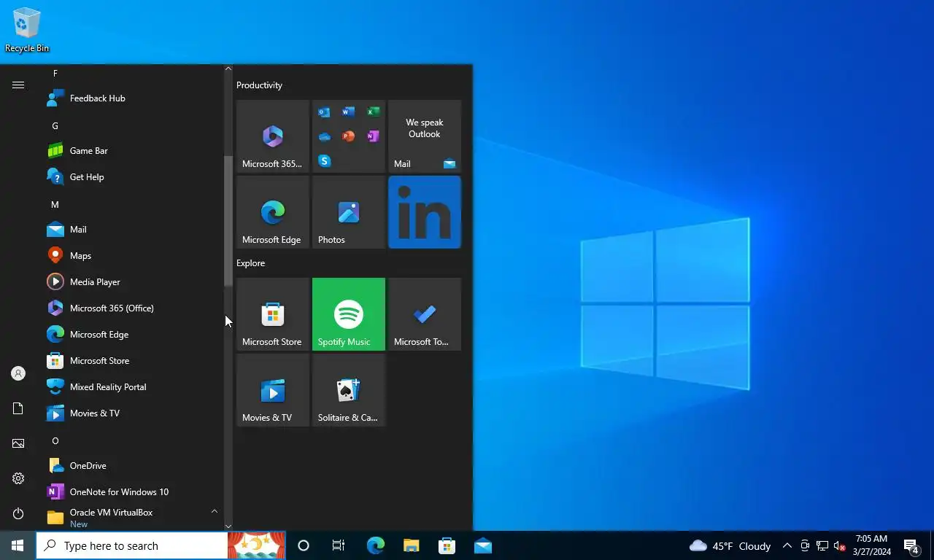The image size is (934, 560).
Task: Launch OneNote for Windows 10
Action: tap(132, 491)
